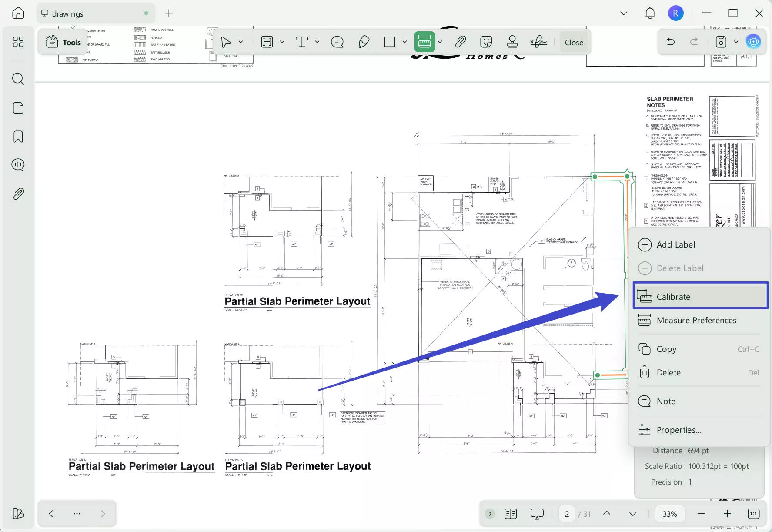Toggle the actual size 1:1 view
The width and height of the screenshot is (772, 532).
tap(753, 514)
